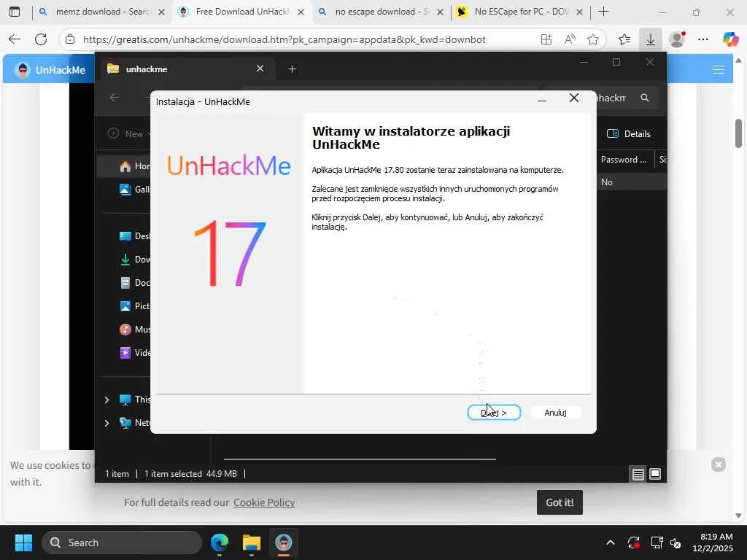Click browser page vertical scrollbar
Screen dimensions: 747x560
point(738,133)
